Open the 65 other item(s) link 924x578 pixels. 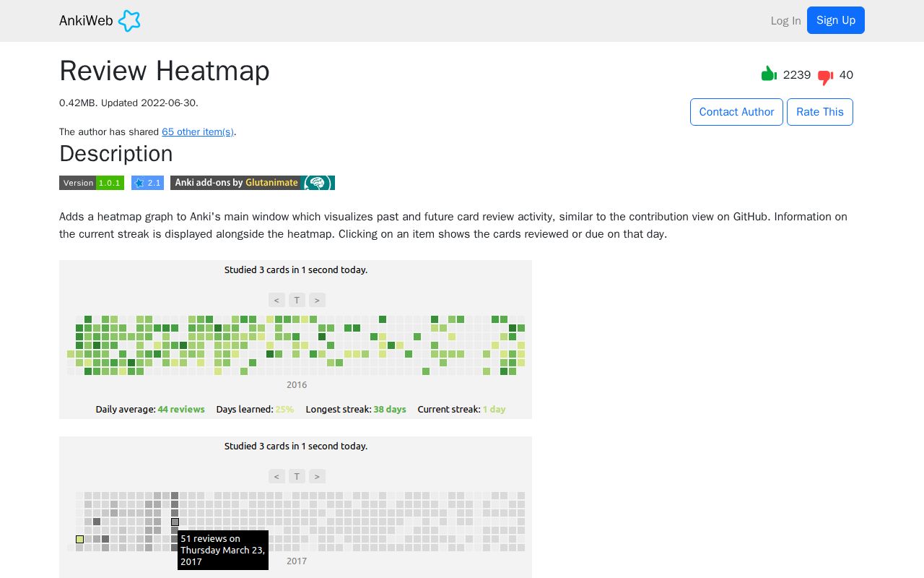point(198,132)
